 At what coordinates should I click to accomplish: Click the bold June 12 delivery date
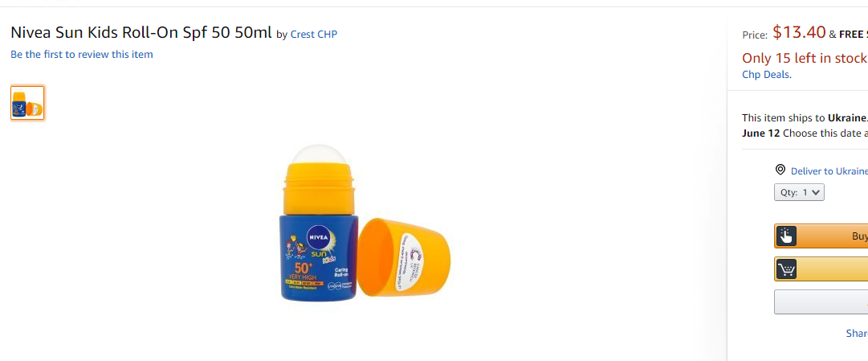761,133
